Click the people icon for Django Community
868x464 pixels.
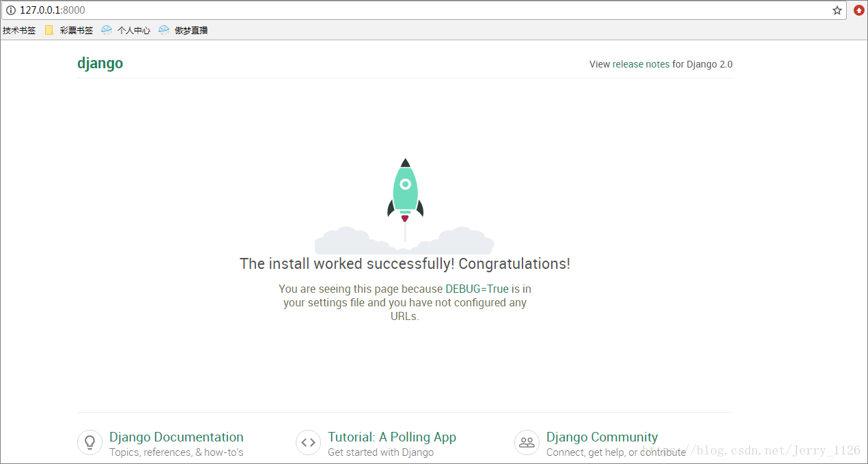[527, 442]
